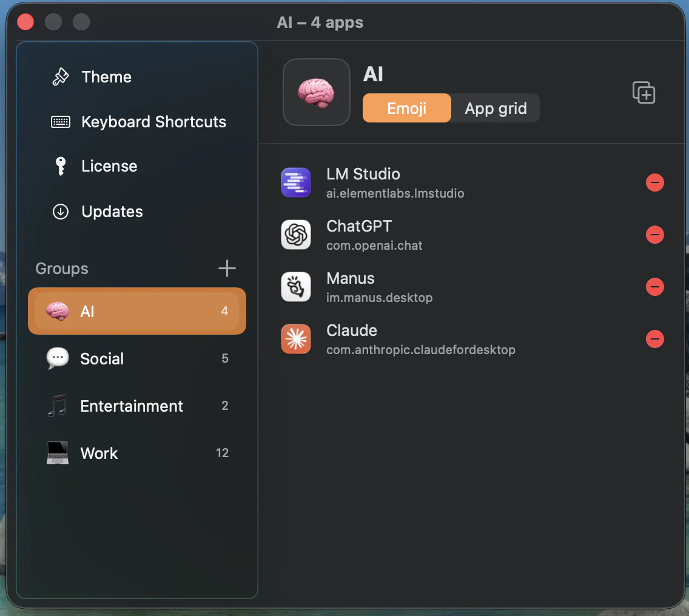Click the ChatGPT app icon
The image size is (689, 616).
296,235
